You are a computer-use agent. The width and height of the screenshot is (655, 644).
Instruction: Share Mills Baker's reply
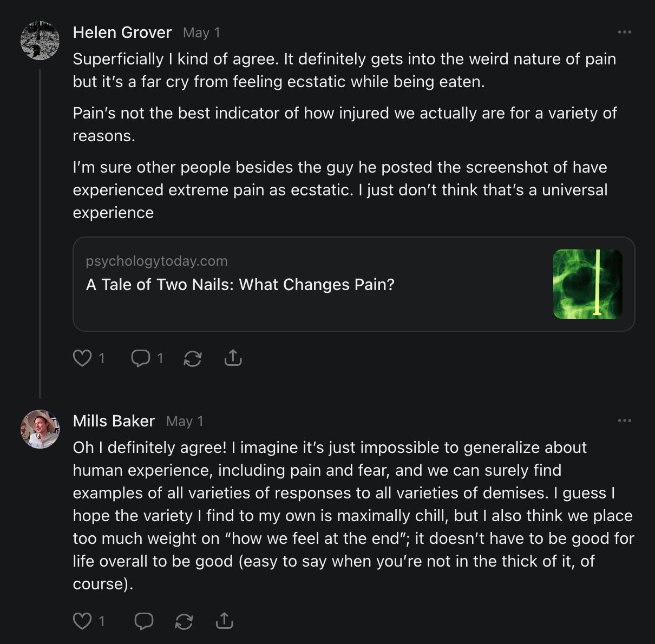[224, 621]
